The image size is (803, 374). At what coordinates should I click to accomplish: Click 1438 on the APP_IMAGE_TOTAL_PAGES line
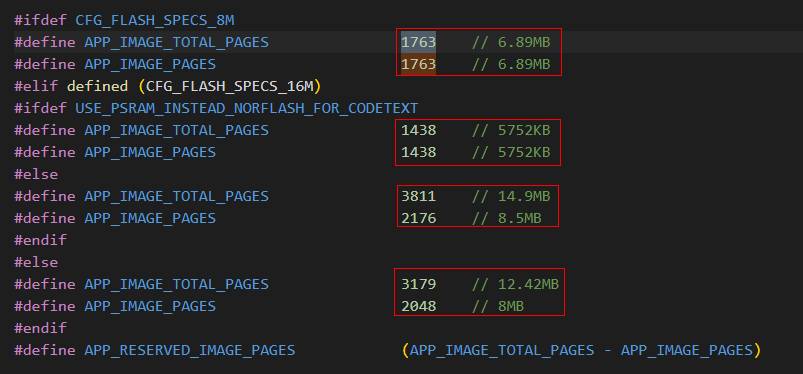click(x=418, y=130)
